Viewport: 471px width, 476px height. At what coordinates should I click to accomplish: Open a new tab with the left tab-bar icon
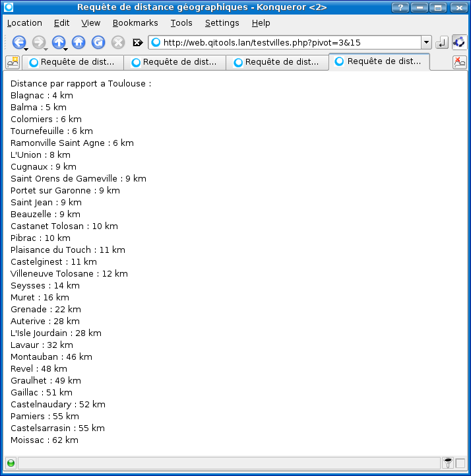[13, 62]
